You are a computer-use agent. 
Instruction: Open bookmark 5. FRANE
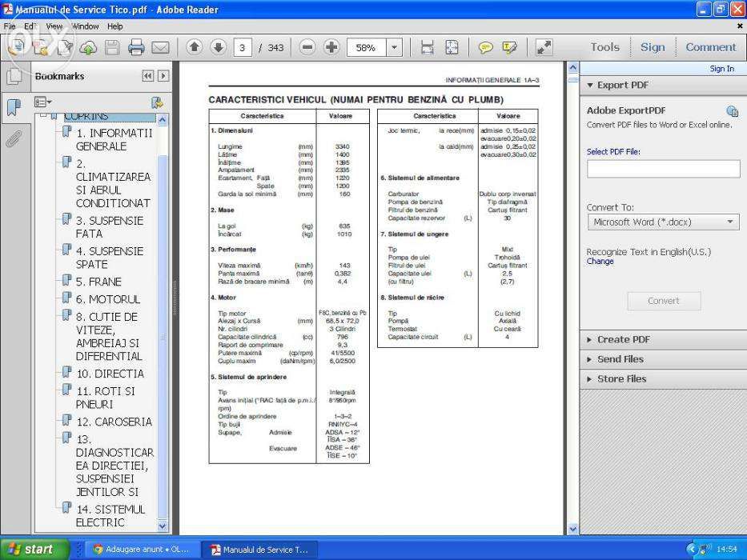coord(98,282)
